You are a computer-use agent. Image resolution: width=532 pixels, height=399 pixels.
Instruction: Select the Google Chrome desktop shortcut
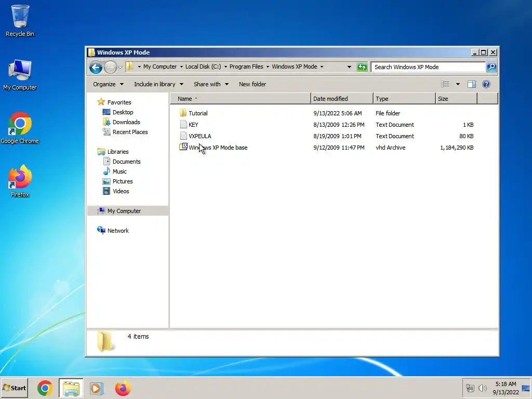[20, 128]
